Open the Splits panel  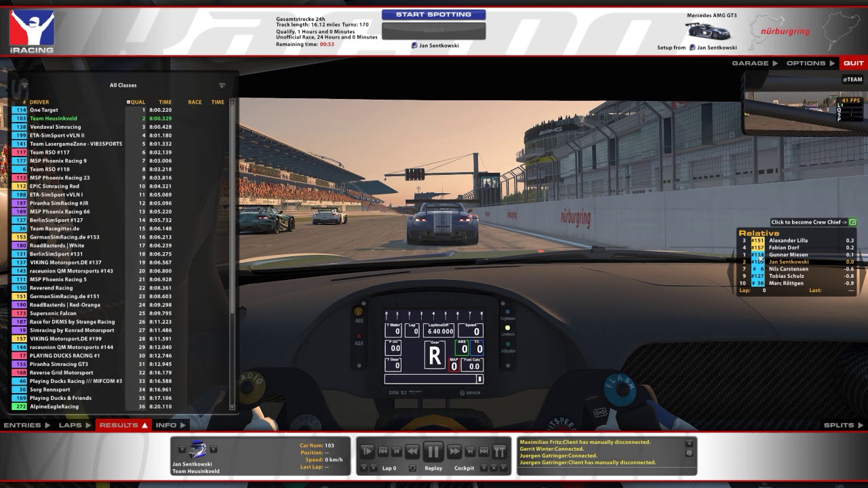(843, 425)
